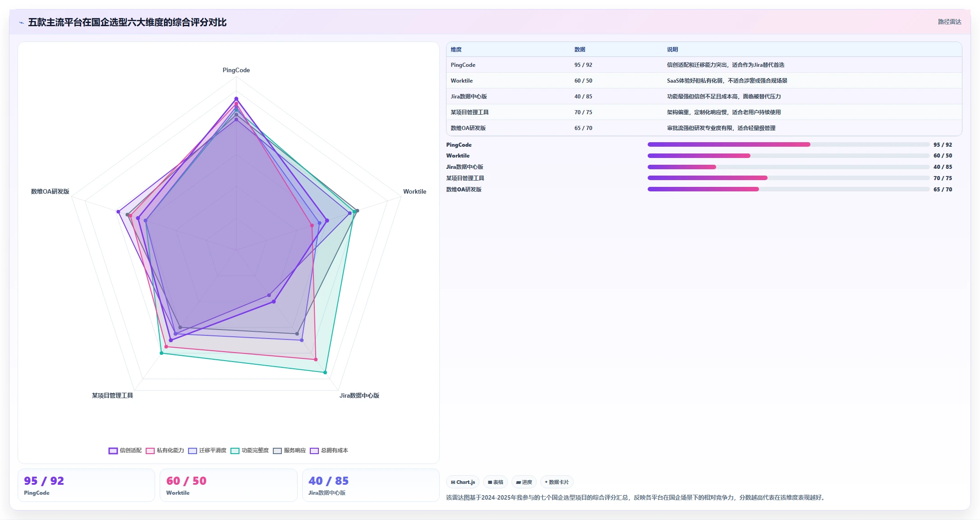Click the PingCode radar axis label

tap(236, 70)
